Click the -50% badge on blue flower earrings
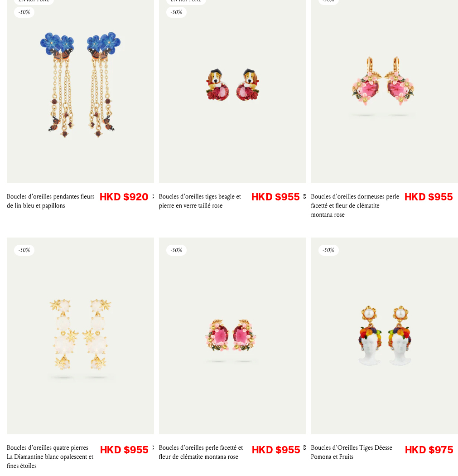The width and height of the screenshot is (458, 476). pyautogui.click(x=24, y=12)
